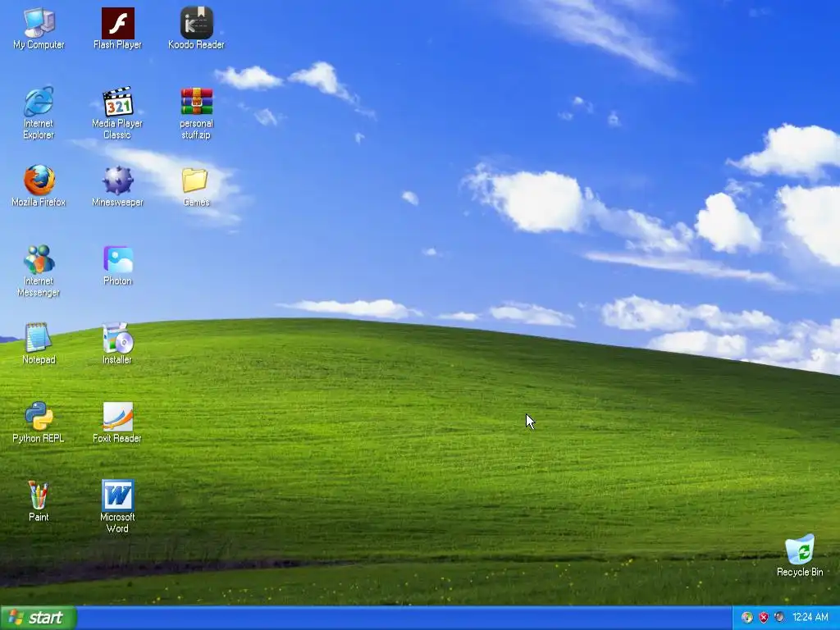Click the 12:24 AM taskbar clock

tap(810, 618)
